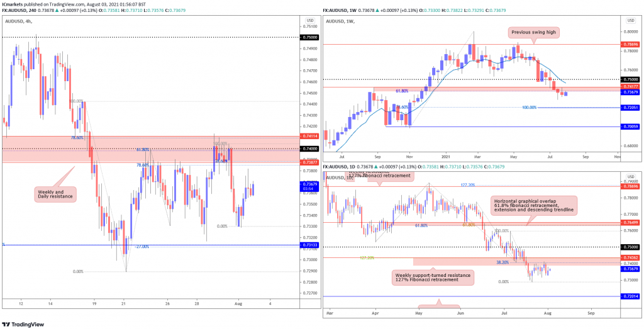Click the USD currency label on 4h chart
644x331 pixels.
[x=309, y=21]
